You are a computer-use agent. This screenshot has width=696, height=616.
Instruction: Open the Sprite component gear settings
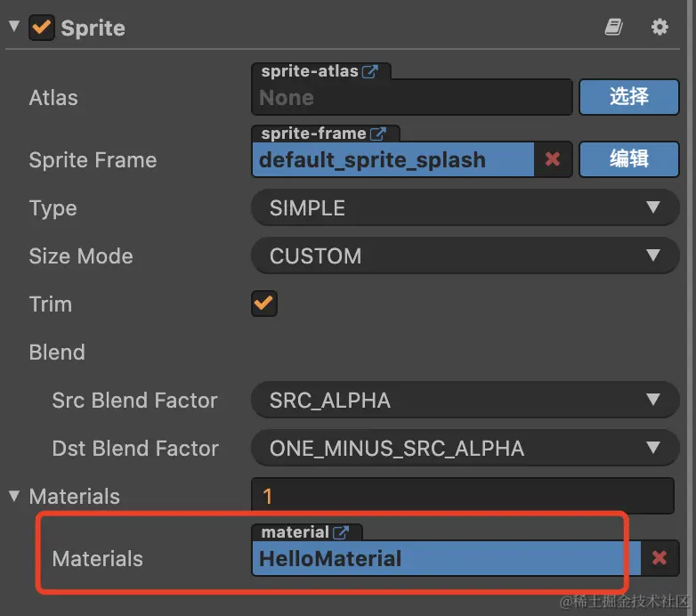pyautogui.click(x=660, y=28)
